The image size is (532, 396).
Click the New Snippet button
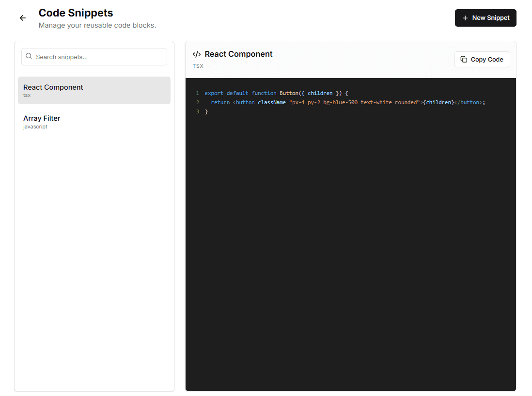(x=485, y=17)
